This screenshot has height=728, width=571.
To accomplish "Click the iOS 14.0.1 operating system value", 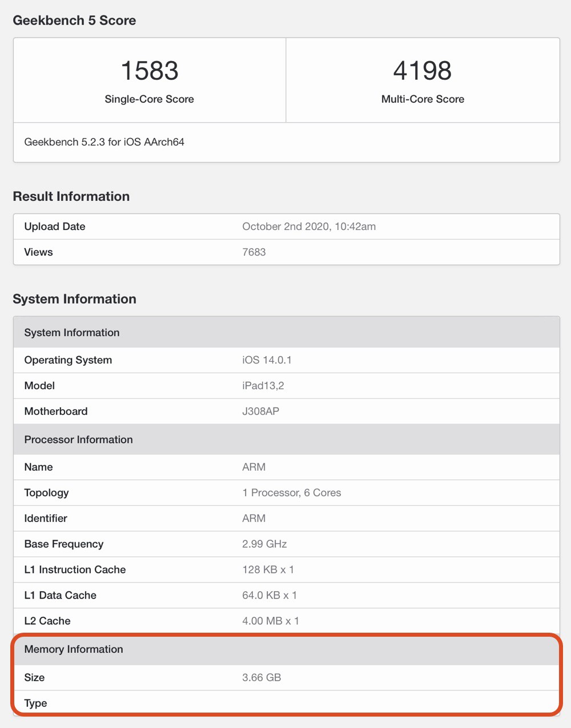I will 267,360.
